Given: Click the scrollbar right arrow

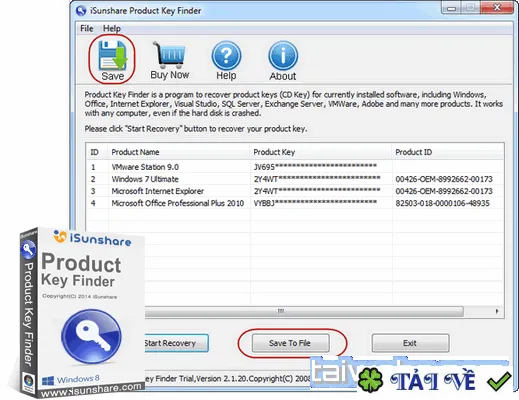Looking at the screenshot, I should 497,311.
